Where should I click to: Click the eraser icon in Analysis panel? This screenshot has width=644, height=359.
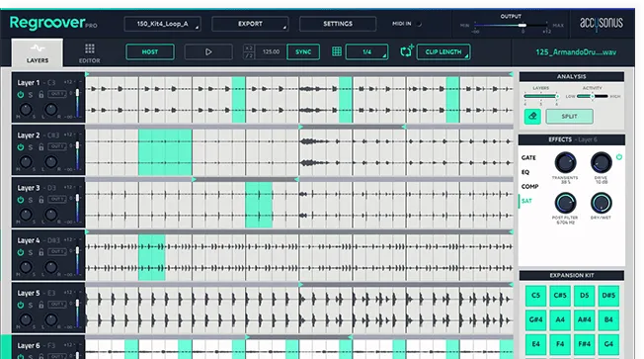[x=532, y=117]
